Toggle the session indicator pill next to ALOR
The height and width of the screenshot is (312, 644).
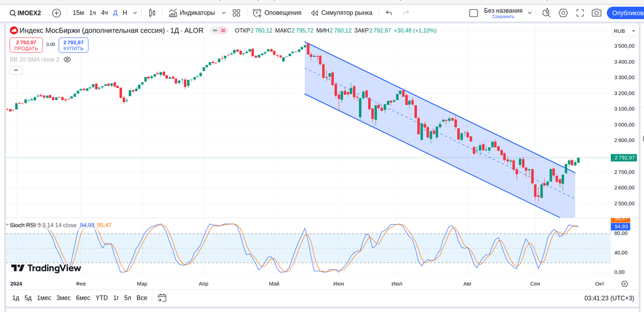point(219,31)
